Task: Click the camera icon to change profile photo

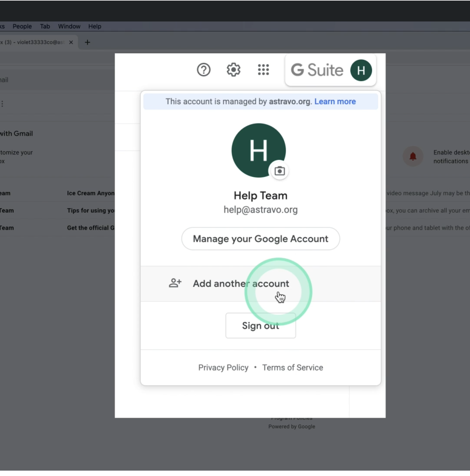Action: pyautogui.click(x=280, y=171)
